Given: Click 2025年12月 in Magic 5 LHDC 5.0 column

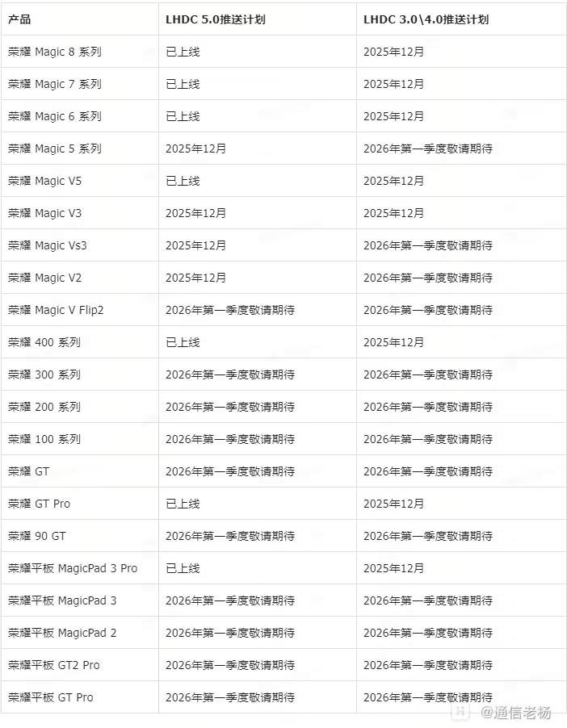Looking at the screenshot, I should 195,149.
